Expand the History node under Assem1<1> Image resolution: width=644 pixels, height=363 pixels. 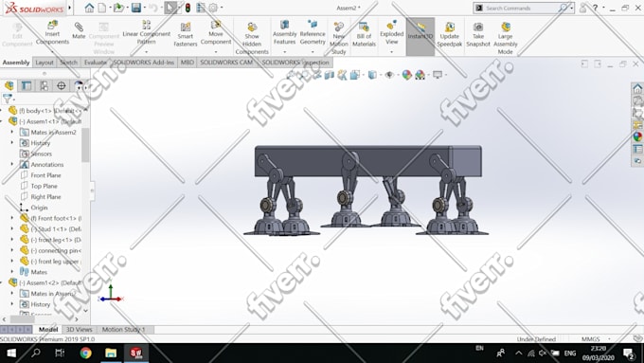12,142
